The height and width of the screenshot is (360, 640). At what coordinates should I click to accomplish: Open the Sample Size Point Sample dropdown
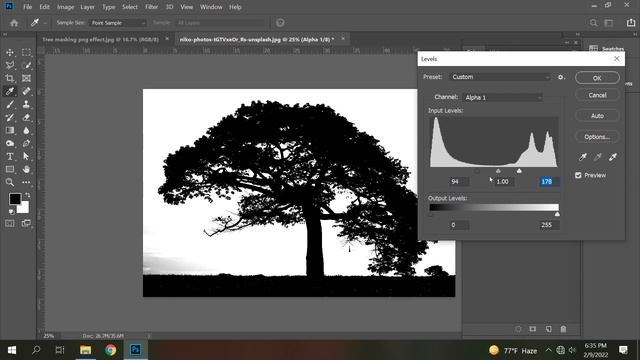click(118, 23)
